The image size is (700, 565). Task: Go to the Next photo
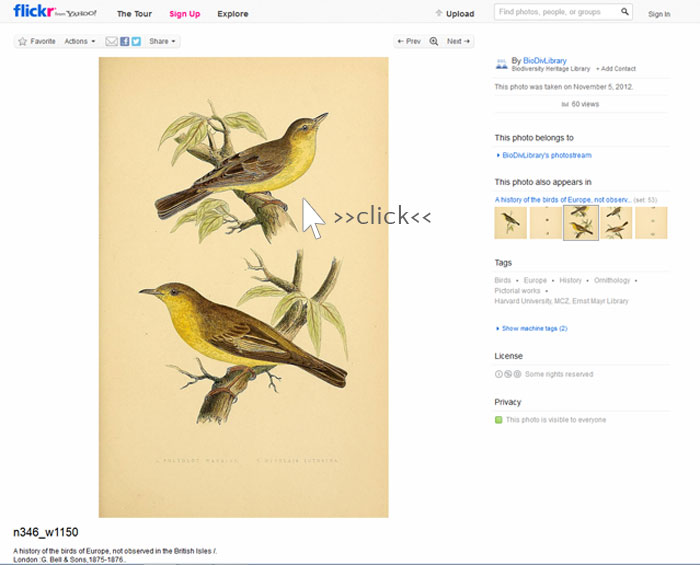click(458, 42)
